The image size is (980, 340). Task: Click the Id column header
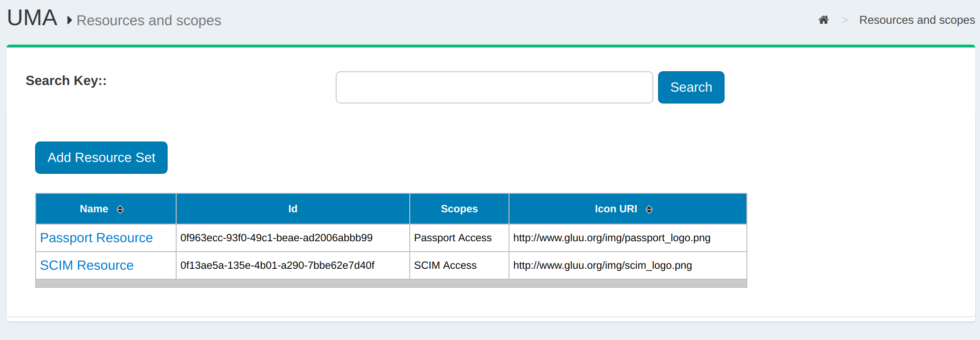[x=292, y=209]
